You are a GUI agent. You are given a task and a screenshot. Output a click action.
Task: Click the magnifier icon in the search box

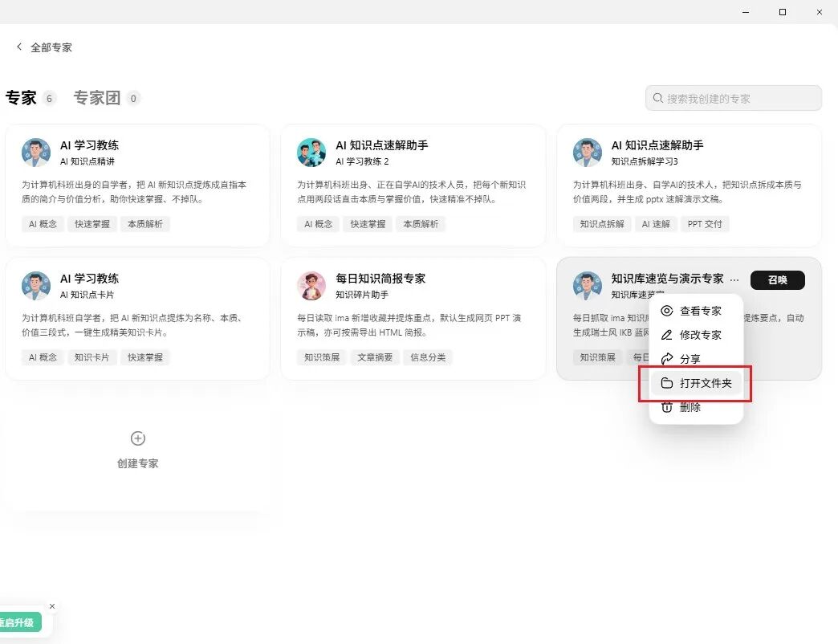pos(658,98)
